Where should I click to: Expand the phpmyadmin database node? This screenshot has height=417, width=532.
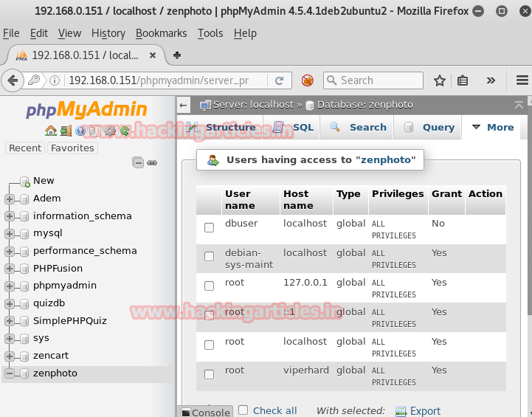click(10, 286)
